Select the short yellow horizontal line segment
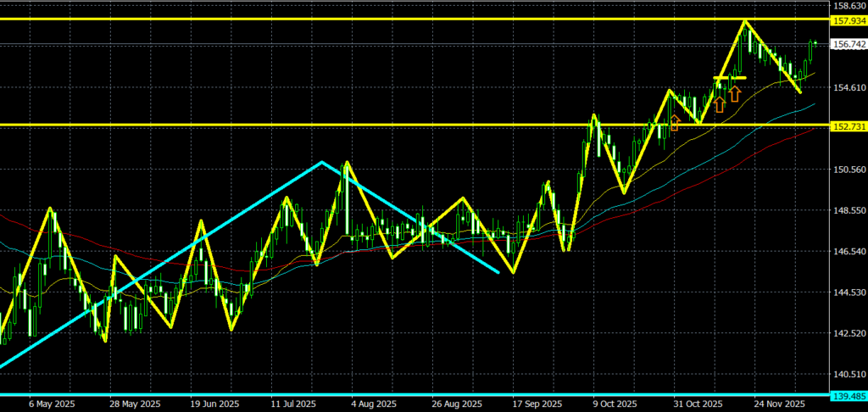Screen dimensions: 868x412 [x=730, y=78]
